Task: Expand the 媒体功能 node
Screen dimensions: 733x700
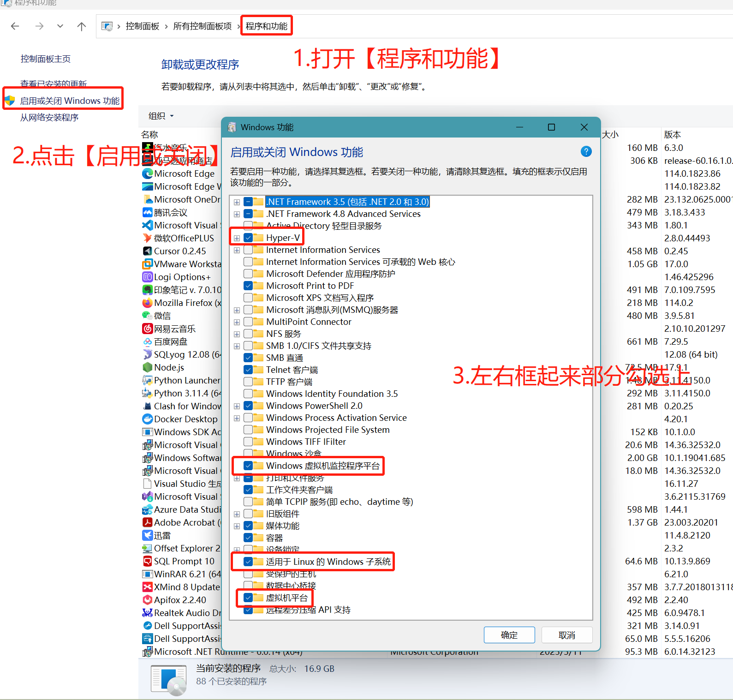Action: [x=237, y=526]
